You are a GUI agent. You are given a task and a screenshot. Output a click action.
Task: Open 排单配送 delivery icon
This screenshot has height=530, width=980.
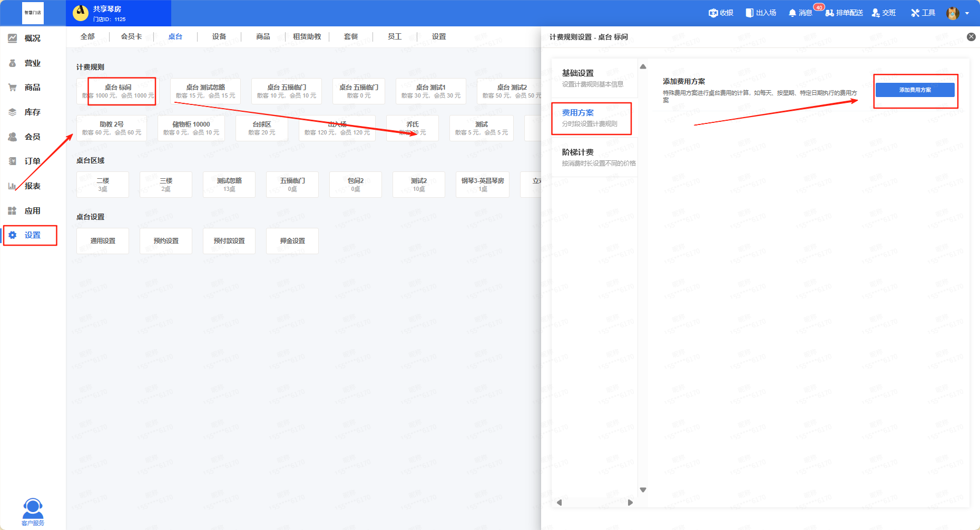829,13
